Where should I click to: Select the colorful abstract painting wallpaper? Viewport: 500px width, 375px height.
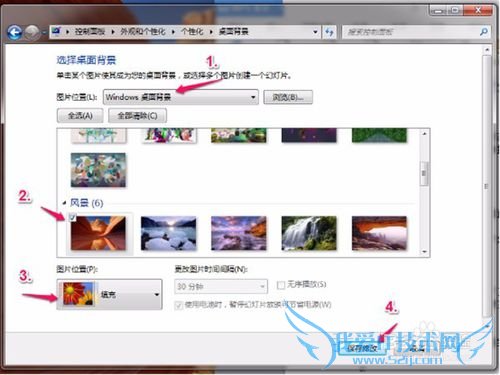click(x=98, y=170)
